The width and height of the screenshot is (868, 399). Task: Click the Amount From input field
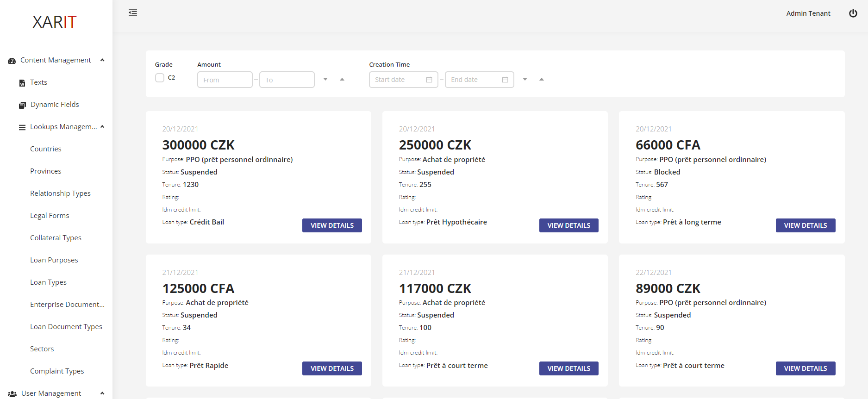click(225, 80)
